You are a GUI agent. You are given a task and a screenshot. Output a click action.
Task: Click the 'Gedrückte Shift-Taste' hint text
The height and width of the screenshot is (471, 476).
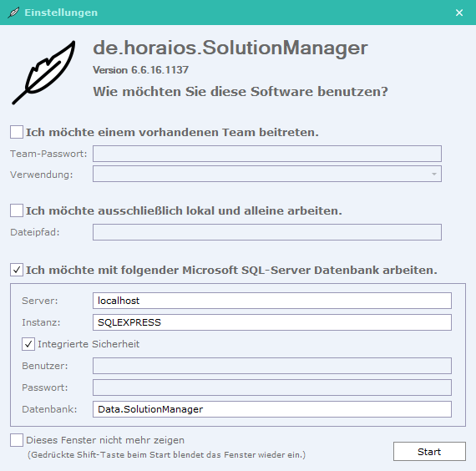(x=166, y=454)
